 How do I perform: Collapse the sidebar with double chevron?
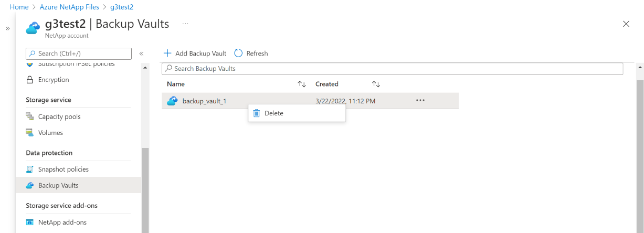point(141,54)
